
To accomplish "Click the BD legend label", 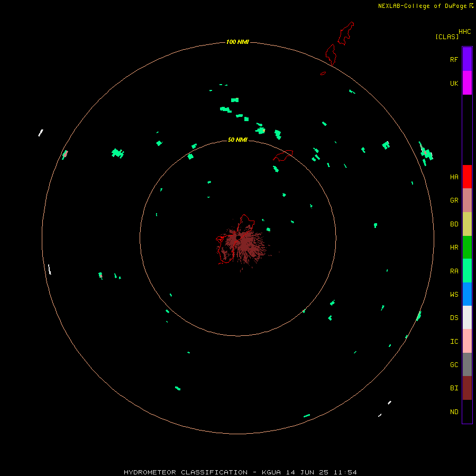I will [x=454, y=224].
